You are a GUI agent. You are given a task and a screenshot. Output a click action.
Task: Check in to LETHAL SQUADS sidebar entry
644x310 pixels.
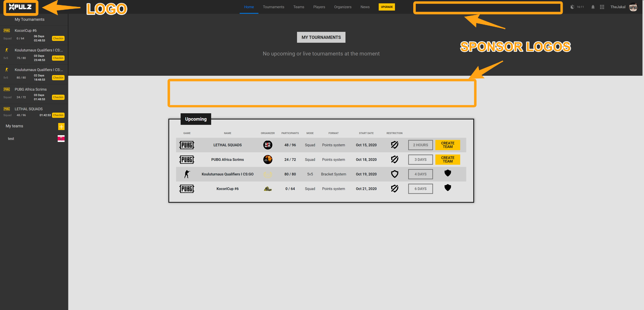58,115
